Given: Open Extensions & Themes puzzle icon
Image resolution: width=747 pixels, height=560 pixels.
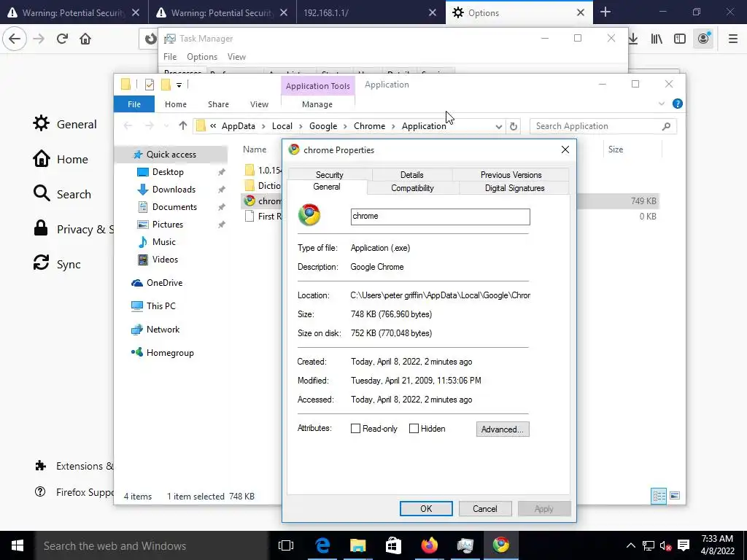Looking at the screenshot, I should tap(41, 466).
